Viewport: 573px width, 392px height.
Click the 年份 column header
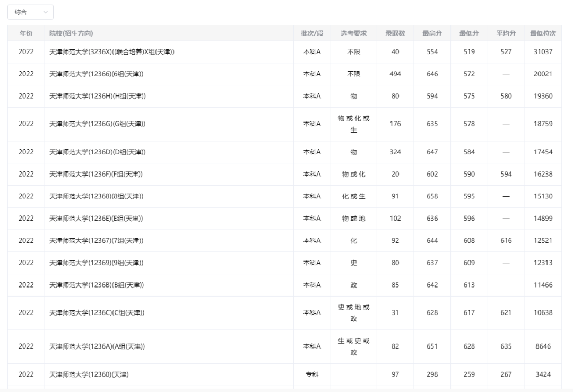[x=26, y=33]
